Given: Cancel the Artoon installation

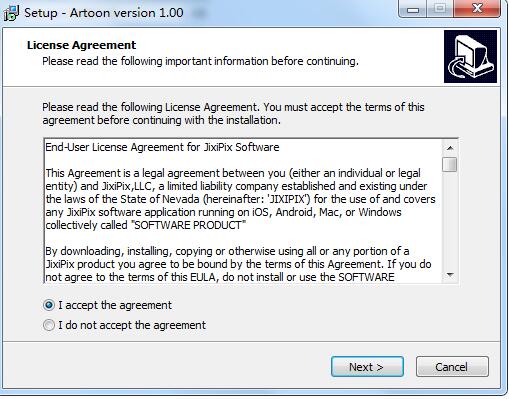Looking at the screenshot, I should point(452,367).
